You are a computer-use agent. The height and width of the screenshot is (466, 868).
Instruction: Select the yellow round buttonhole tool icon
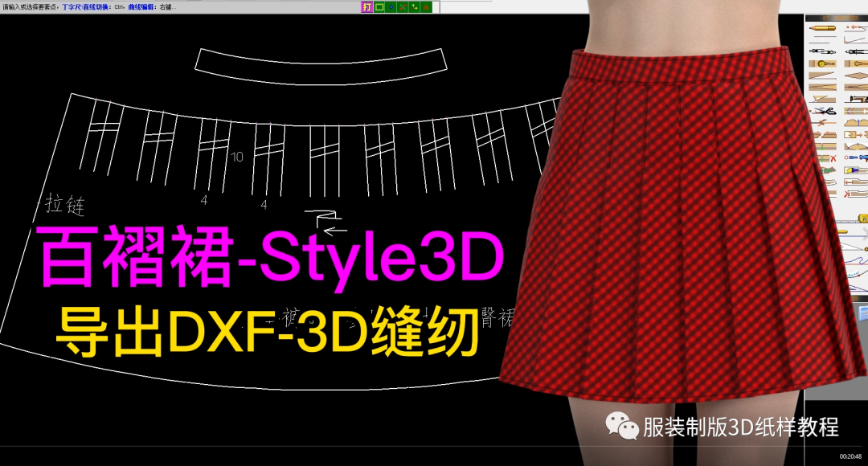(x=823, y=63)
